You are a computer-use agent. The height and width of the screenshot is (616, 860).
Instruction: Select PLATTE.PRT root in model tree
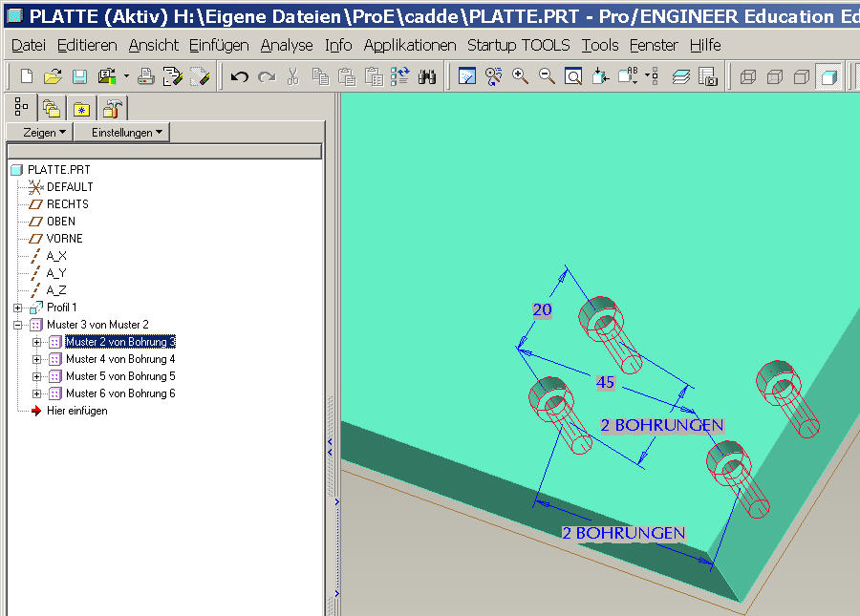point(58,170)
